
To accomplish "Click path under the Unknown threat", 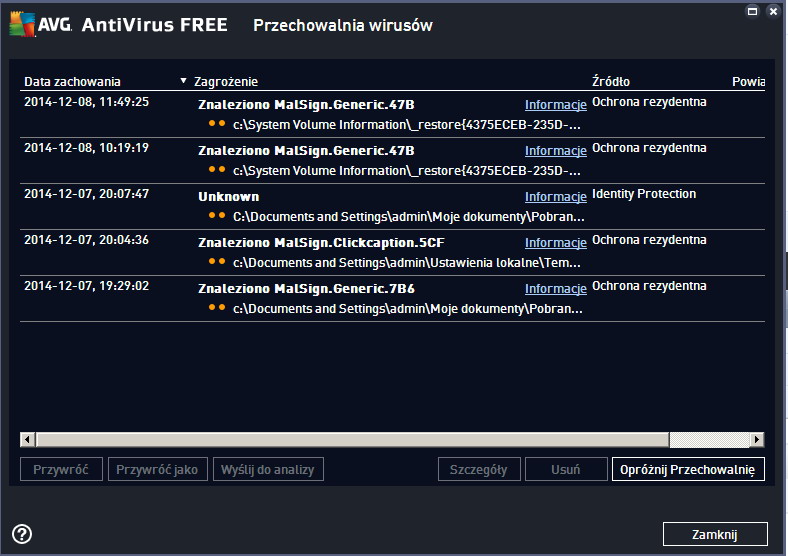I will (409, 217).
